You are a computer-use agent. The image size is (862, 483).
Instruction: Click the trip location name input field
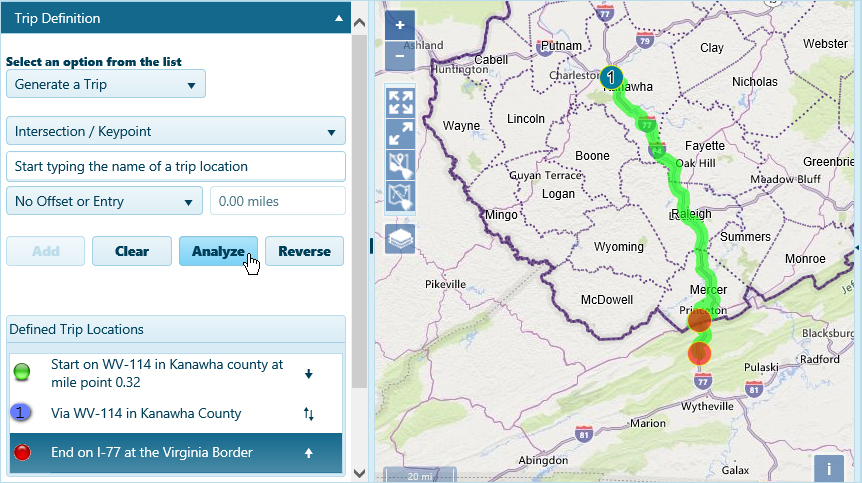click(175, 166)
